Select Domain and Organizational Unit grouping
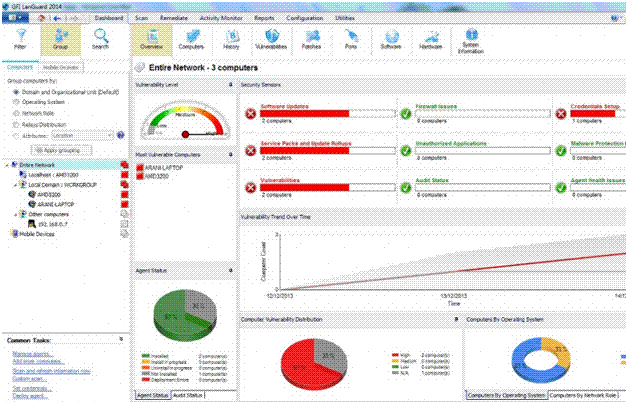Image resolution: width=628 pixels, height=404 pixels. (16, 92)
